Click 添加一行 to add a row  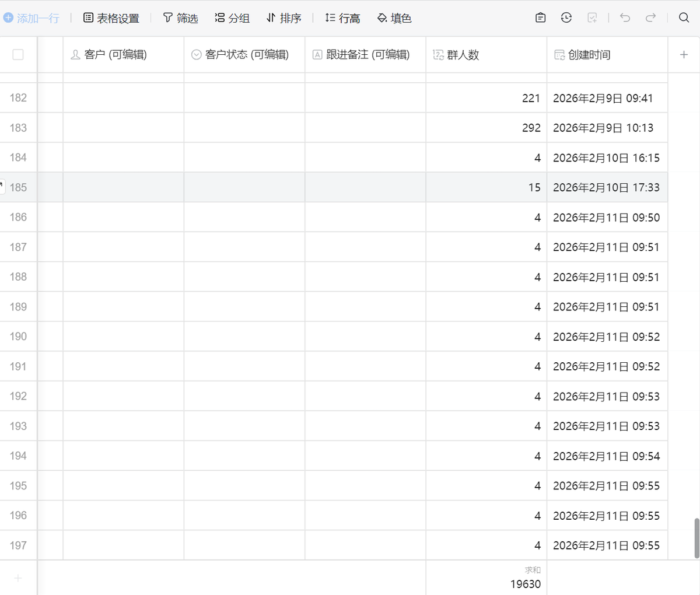click(32, 18)
